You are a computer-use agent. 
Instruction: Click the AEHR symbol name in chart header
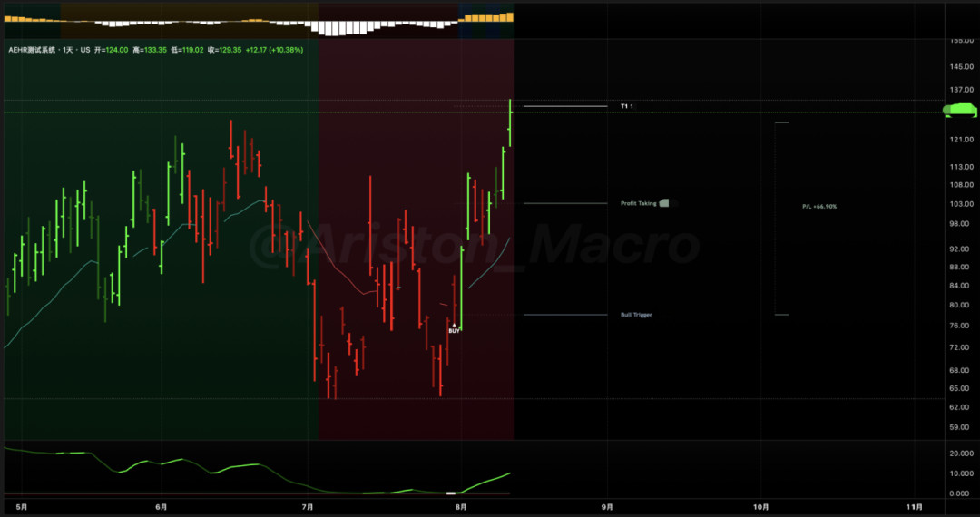point(34,49)
